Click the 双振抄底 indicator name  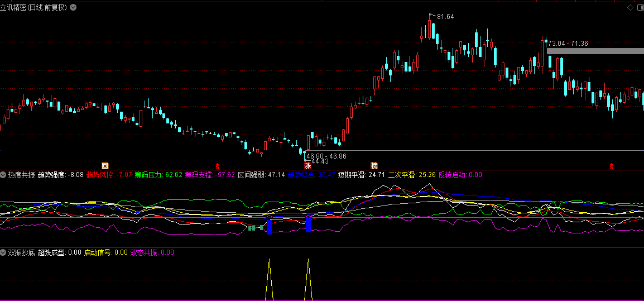point(22,252)
